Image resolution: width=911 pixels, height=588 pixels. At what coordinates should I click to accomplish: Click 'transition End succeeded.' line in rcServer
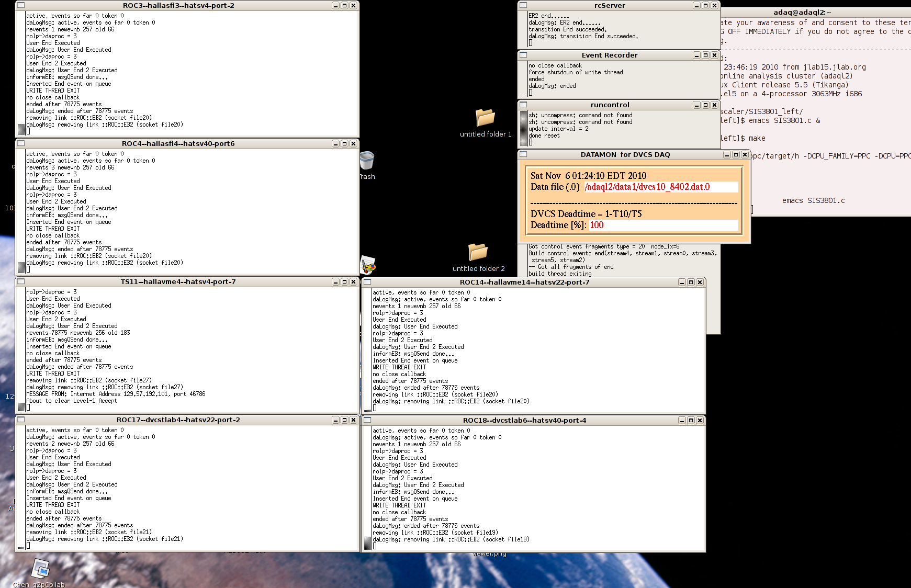click(x=568, y=29)
